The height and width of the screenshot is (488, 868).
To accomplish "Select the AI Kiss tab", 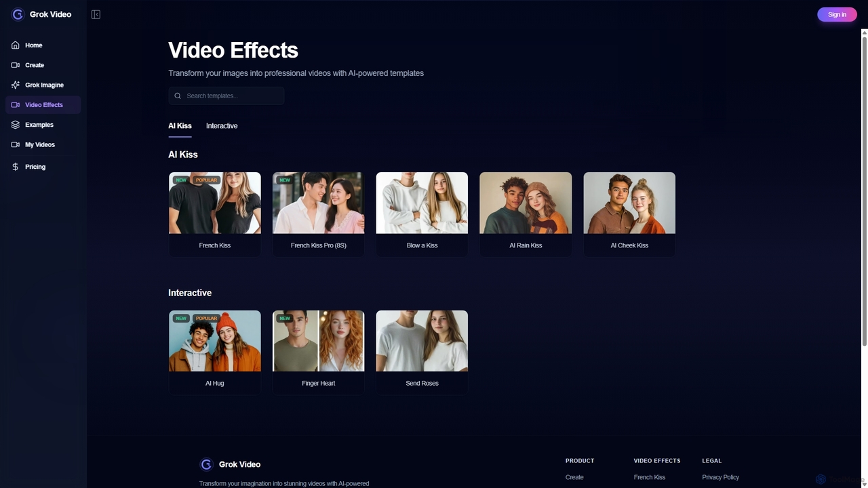I will pyautogui.click(x=180, y=126).
